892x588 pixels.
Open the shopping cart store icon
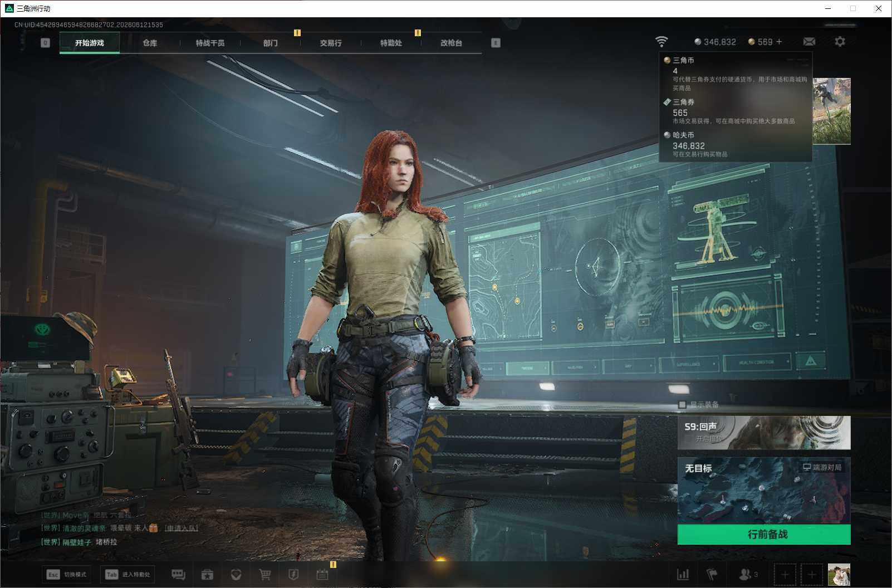pos(265,575)
